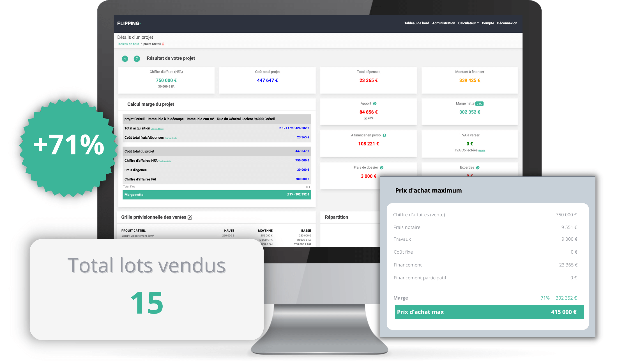Click the green Marge nette row

217,195
